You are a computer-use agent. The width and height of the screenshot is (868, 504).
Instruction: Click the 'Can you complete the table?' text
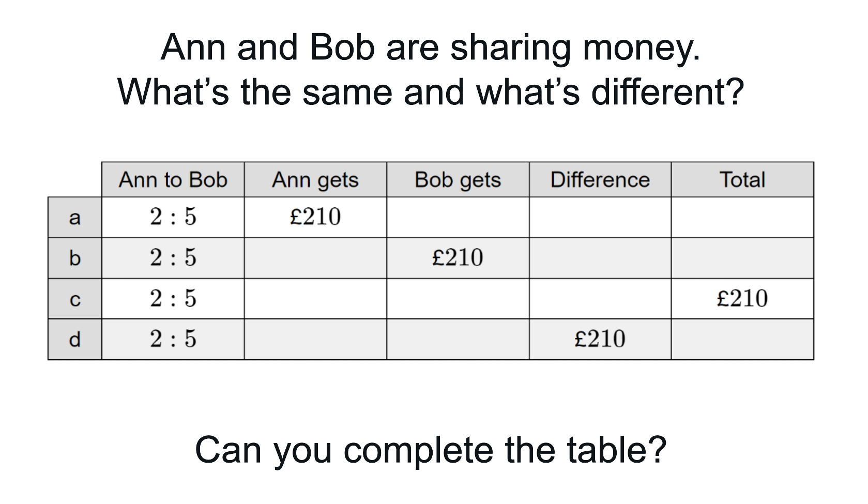431,450
